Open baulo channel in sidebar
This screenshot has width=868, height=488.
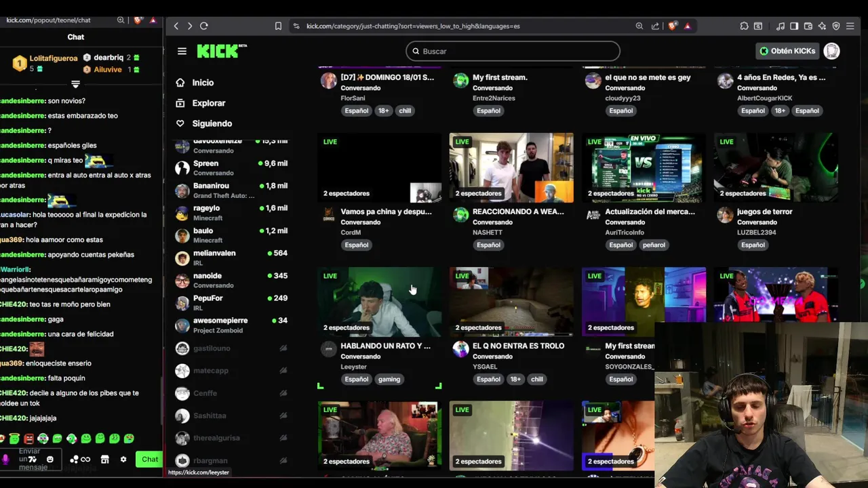pos(231,235)
